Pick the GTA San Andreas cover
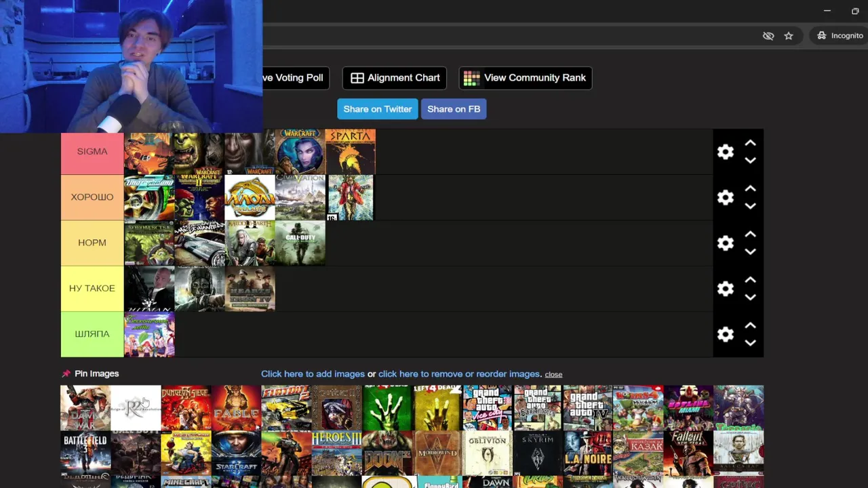The image size is (868, 488). (x=538, y=408)
